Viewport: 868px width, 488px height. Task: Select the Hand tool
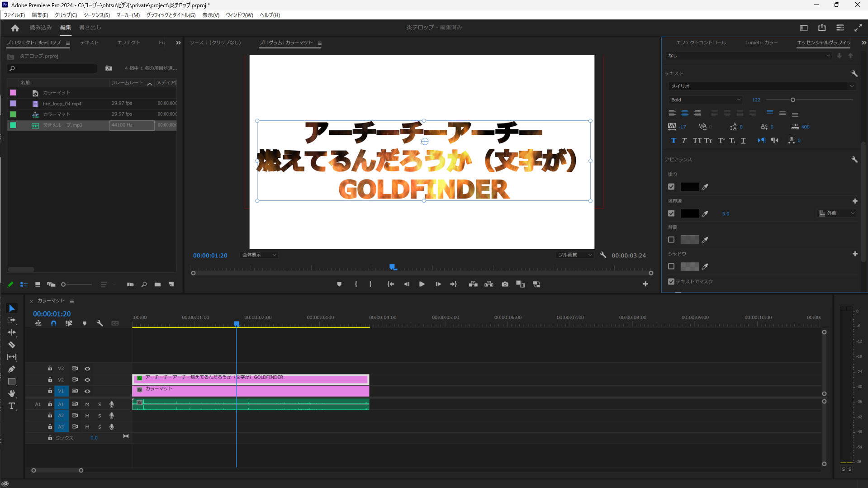(12, 393)
